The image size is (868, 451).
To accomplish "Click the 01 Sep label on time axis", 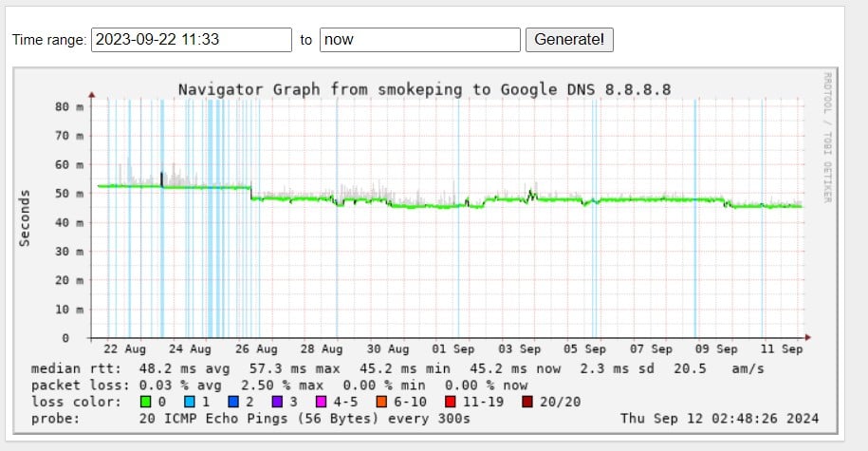I will pos(453,349).
